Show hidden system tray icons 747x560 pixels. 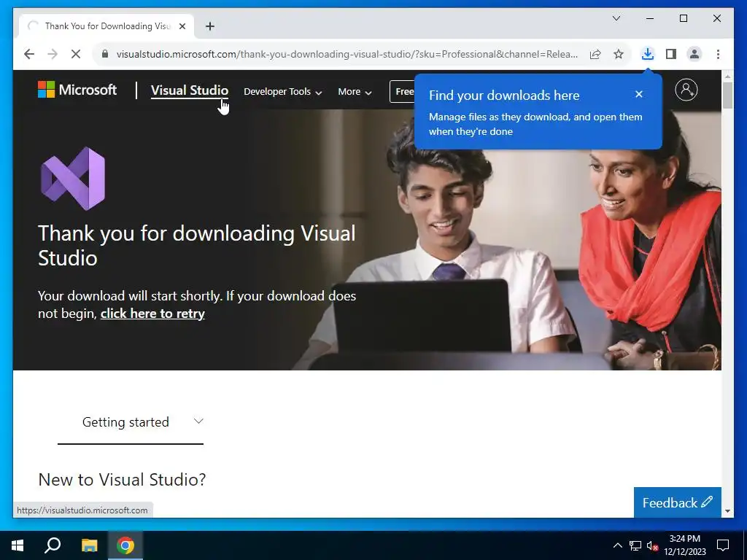(x=617, y=545)
